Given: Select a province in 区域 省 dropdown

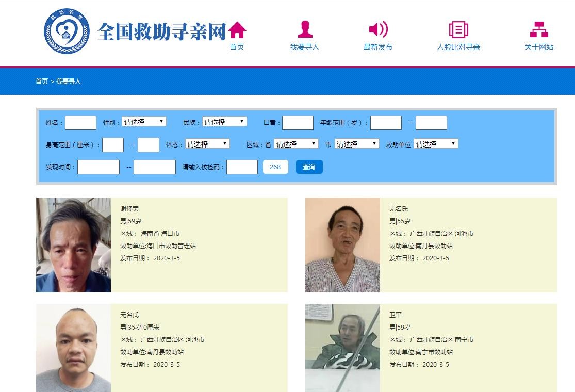Looking at the screenshot, I should (x=296, y=144).
